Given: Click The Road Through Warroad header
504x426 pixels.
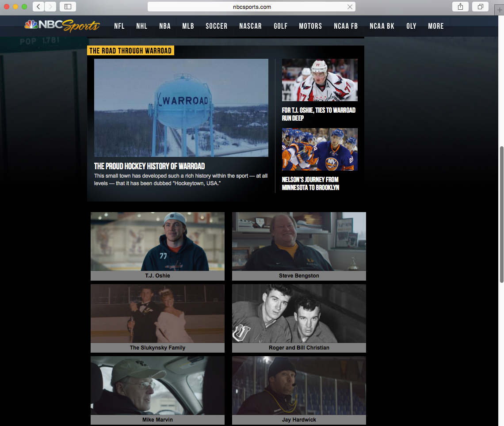Looking at the screenshot, I should (x=130, y=50).
